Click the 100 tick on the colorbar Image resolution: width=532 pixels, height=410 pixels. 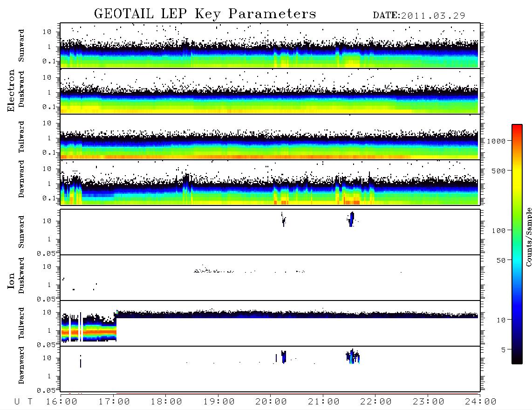coord(498,231)
